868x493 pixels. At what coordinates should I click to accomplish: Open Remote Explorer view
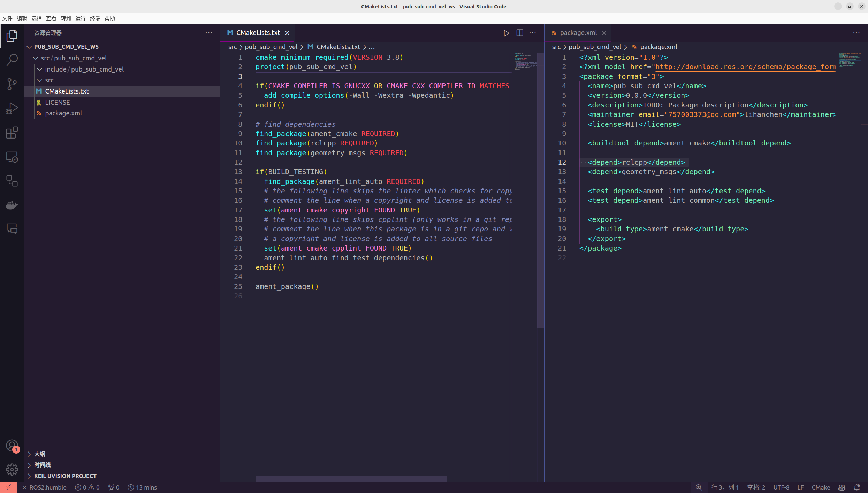pyautogui.click(x=12, y=157)
